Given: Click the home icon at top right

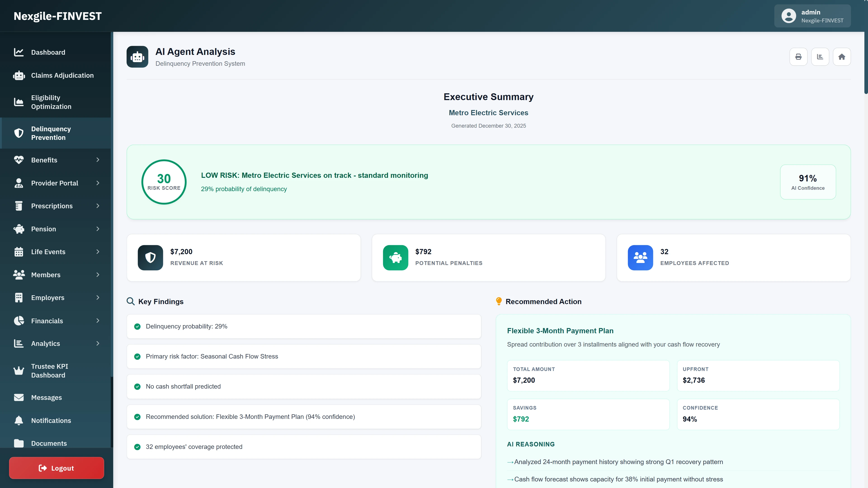Looking at the screenshot, I should [x=842, y=56].
